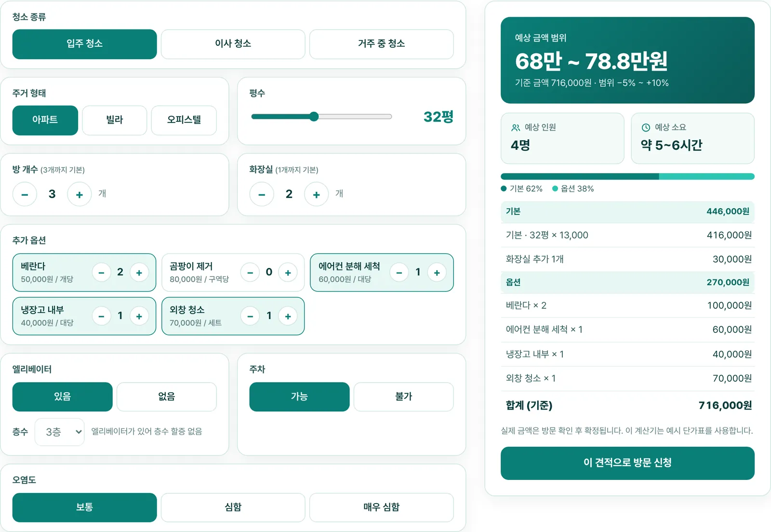This screenshot has height=532, width=771.
Task: Reduce 베란다 option quantity
Action: click(x=101, y=273)
